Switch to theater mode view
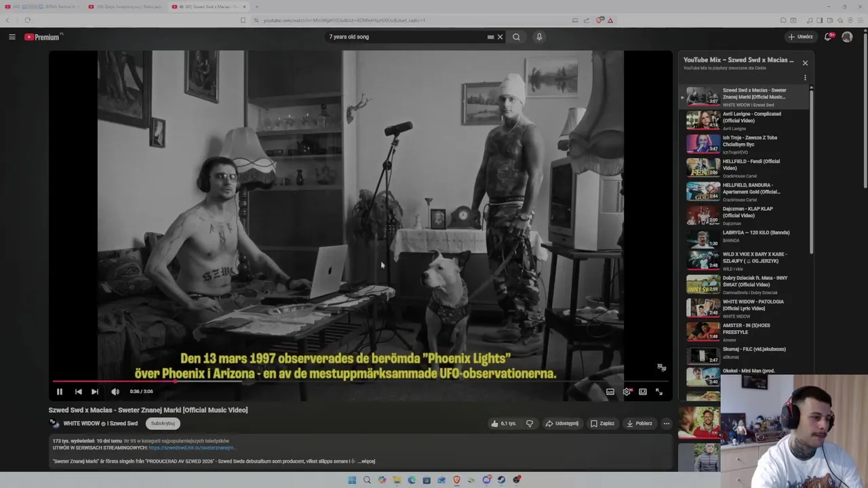The width and height of the screenshot is (868, 488). pyautogui.click(x=643, y=392)
